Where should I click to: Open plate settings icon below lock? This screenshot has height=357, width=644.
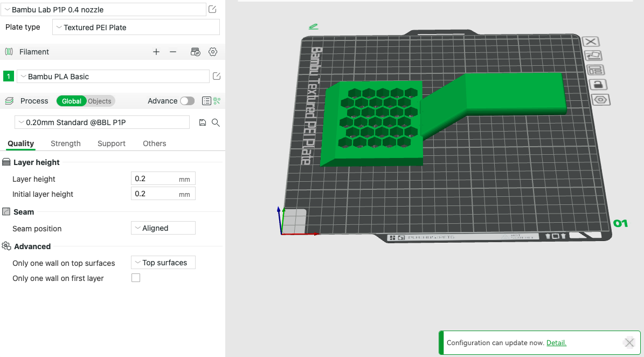tap(601, 100)
